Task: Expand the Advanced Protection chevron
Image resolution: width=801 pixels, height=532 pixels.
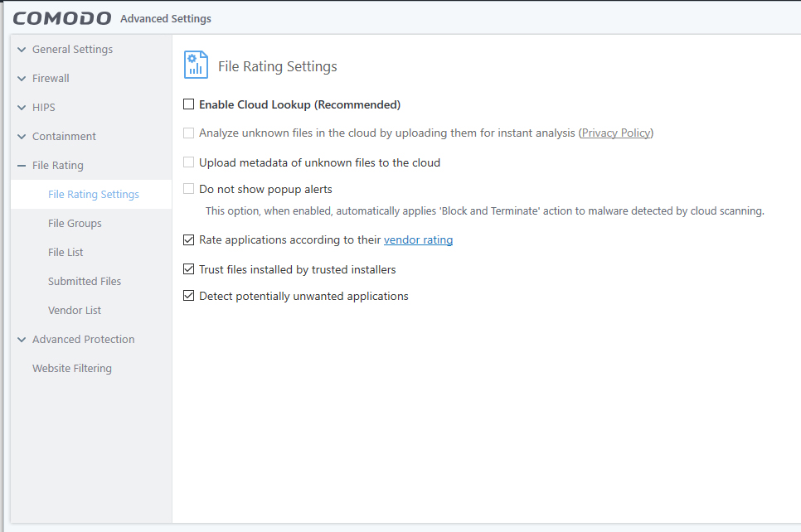Action: [x=22, y=340]
